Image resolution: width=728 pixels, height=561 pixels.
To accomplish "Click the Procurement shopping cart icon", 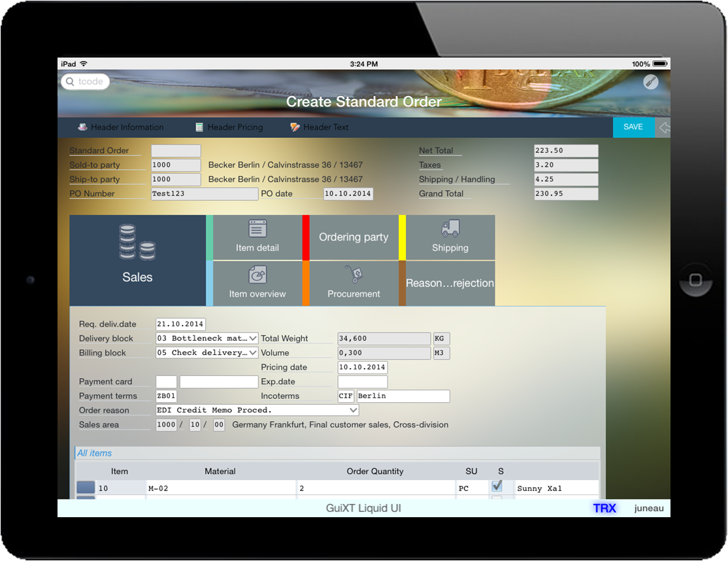I will coord(354,275).
